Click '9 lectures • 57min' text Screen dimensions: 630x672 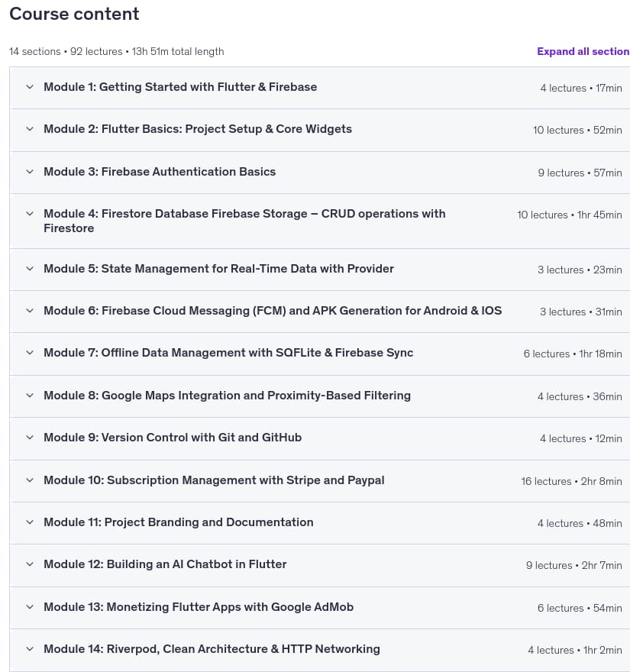tap(580, 173)
